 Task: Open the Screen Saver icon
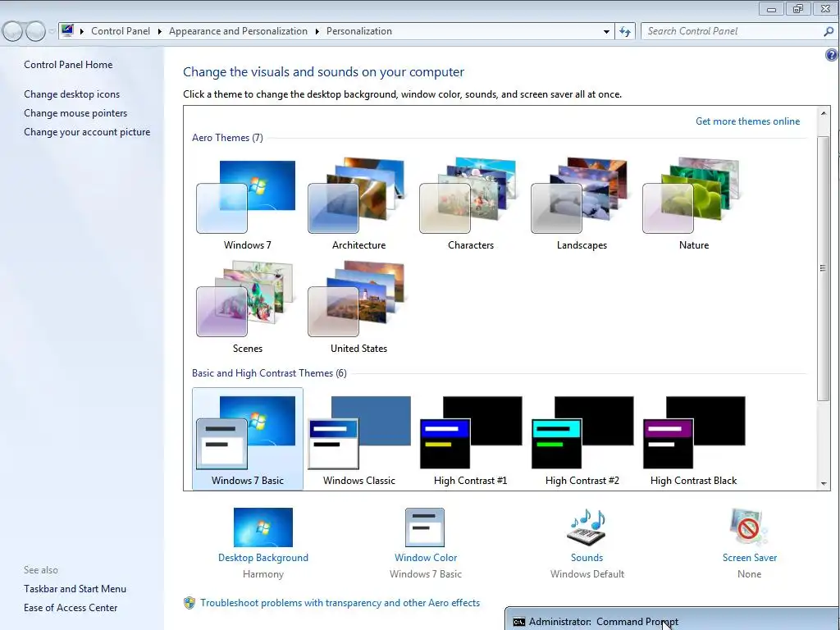coord(748,527)
